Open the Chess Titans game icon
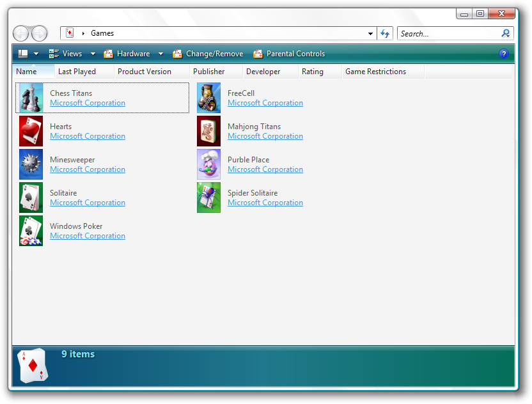Image resolution: width=532 pixels, height=404 pixels. click(31, 98)
